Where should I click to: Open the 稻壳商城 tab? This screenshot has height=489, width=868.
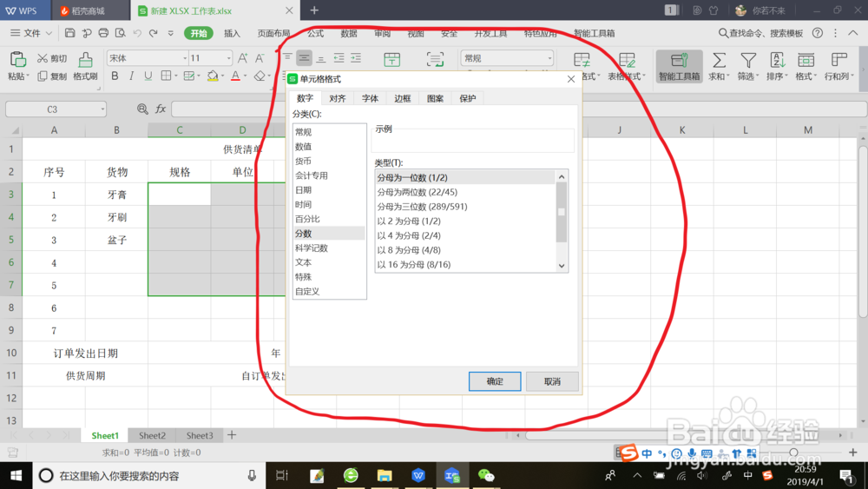click(90, 10)
